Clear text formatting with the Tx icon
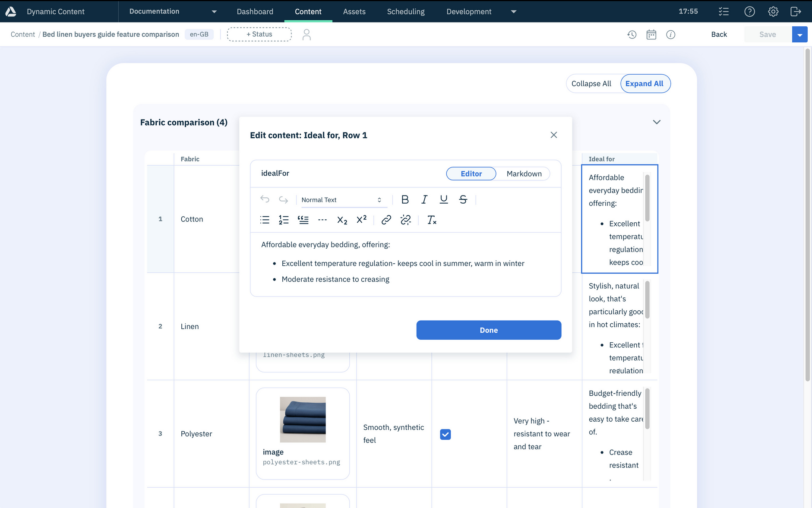The height and width of the screenshot is (508, 812). [x=432, y=220]
